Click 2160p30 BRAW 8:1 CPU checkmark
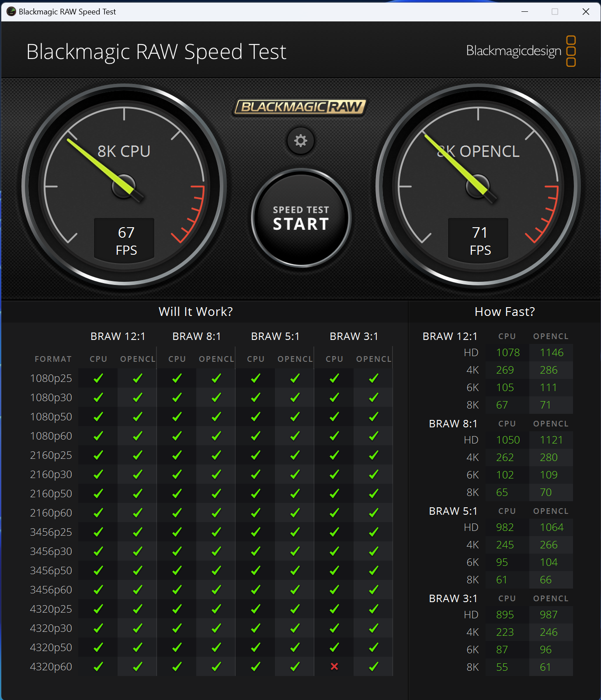Screen dimensions: 601x700 177,474
